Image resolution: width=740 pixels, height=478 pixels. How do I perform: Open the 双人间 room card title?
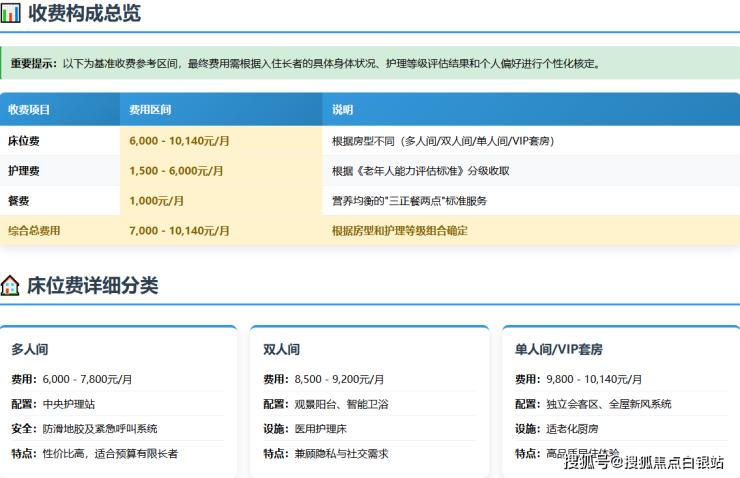tap(282, 350)
